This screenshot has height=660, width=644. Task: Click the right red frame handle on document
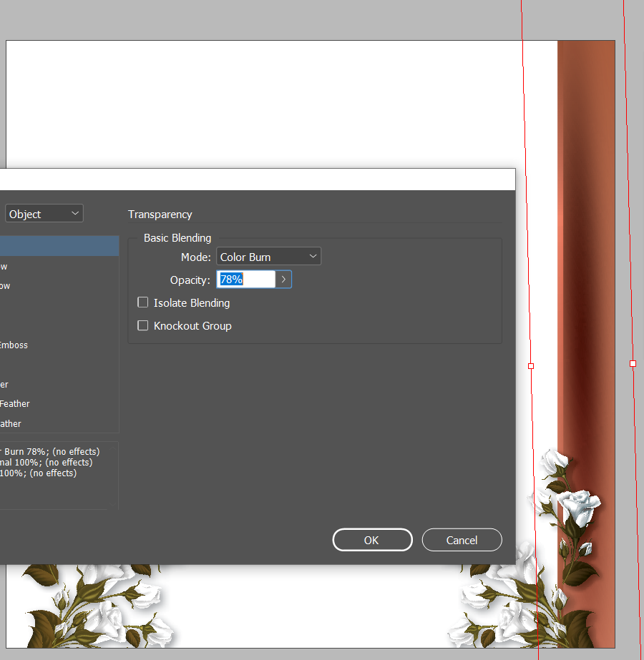tap(633, 364)
